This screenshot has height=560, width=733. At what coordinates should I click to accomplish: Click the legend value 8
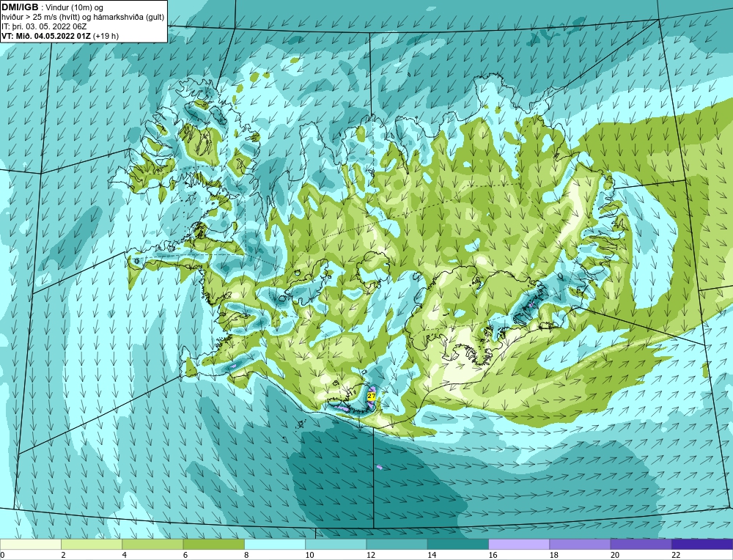[x=246, y=555]
